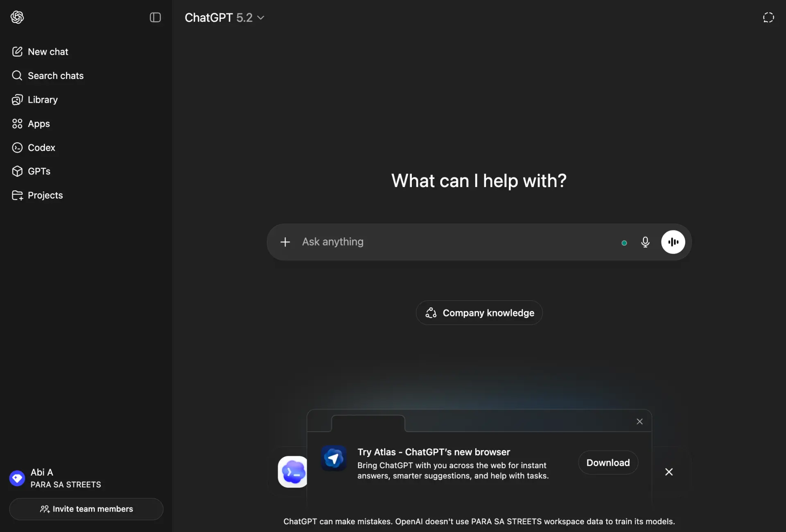Click the ChatGPT can make mistakes disclaimer

coord(479,522)
